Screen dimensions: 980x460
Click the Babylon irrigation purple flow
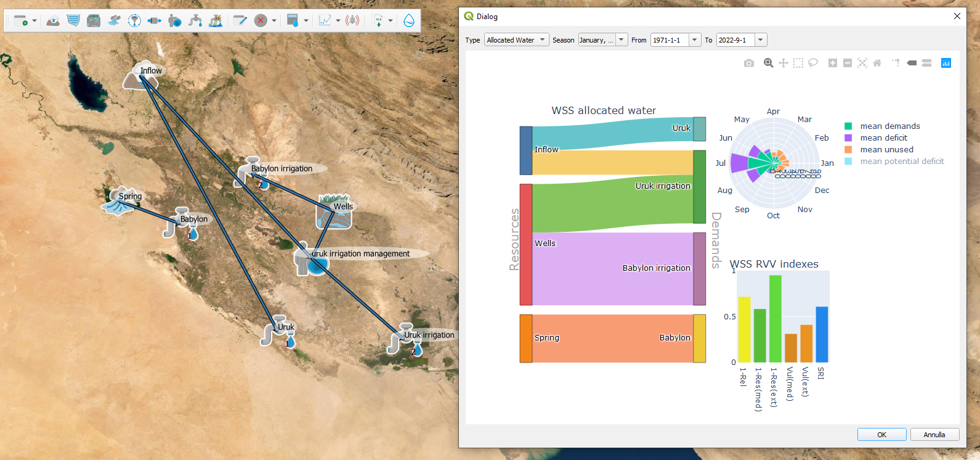(612, 269)
